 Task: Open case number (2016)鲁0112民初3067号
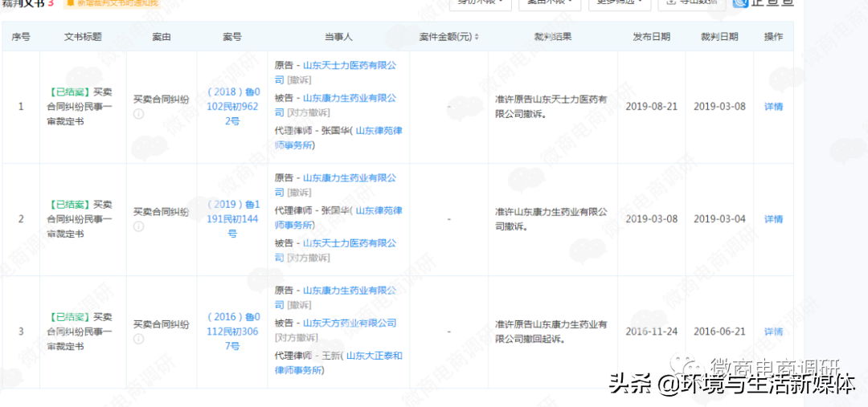(232, 332)
